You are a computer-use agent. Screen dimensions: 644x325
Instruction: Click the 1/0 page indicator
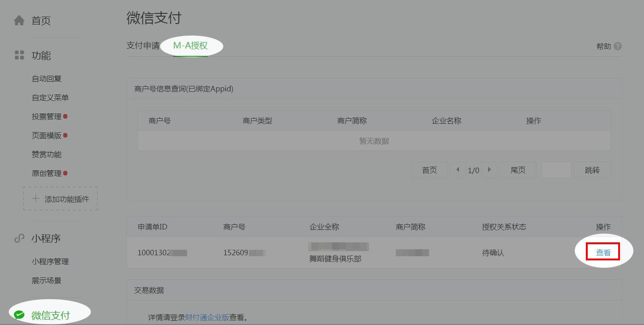474,170
